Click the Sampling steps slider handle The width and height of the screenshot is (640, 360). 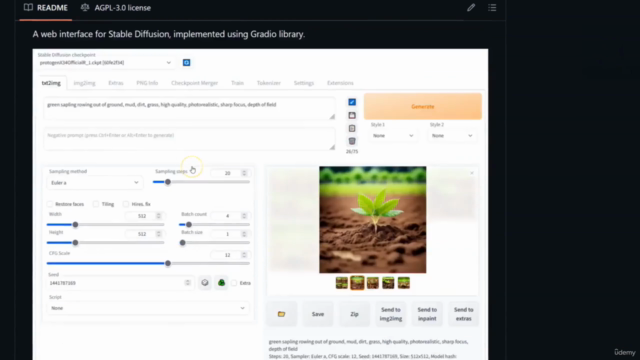168,182
